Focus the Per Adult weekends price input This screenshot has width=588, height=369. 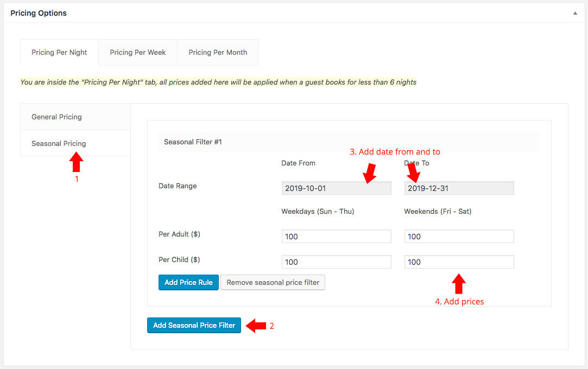pyautogui.click(x=459, y=237)
